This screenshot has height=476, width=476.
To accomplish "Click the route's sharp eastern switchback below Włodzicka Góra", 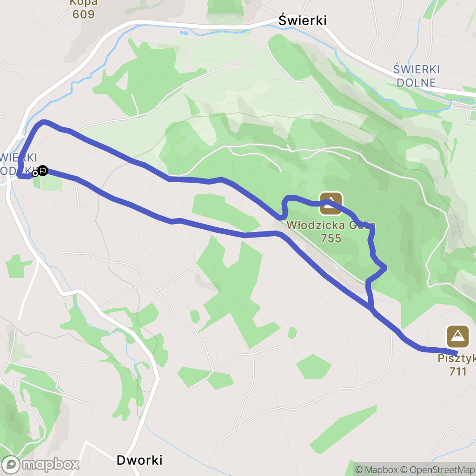I will 385,268.
